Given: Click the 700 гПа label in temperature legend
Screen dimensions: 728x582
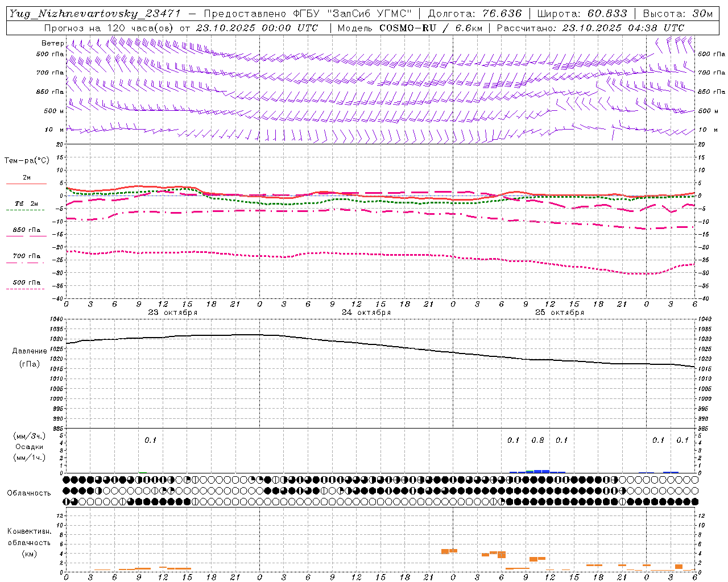Looking at the screenshot, I should [x=26, y=256].
